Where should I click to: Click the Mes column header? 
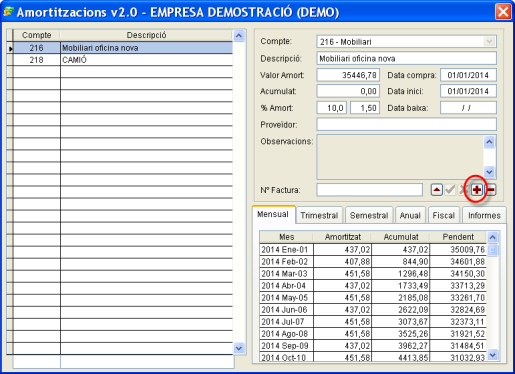pos(287,237)
